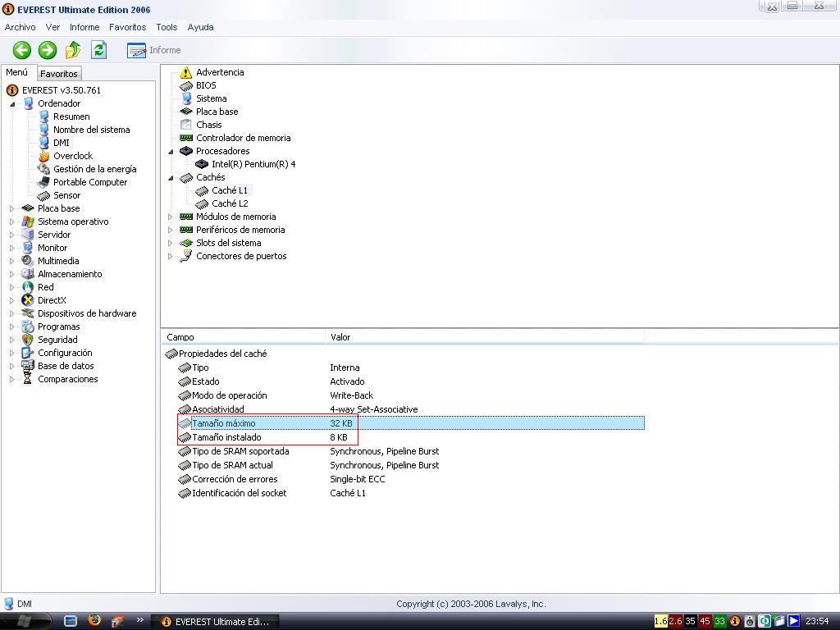The image size is (840, 630).
Task: Select the Caché L1 entry
Action: 230,190
